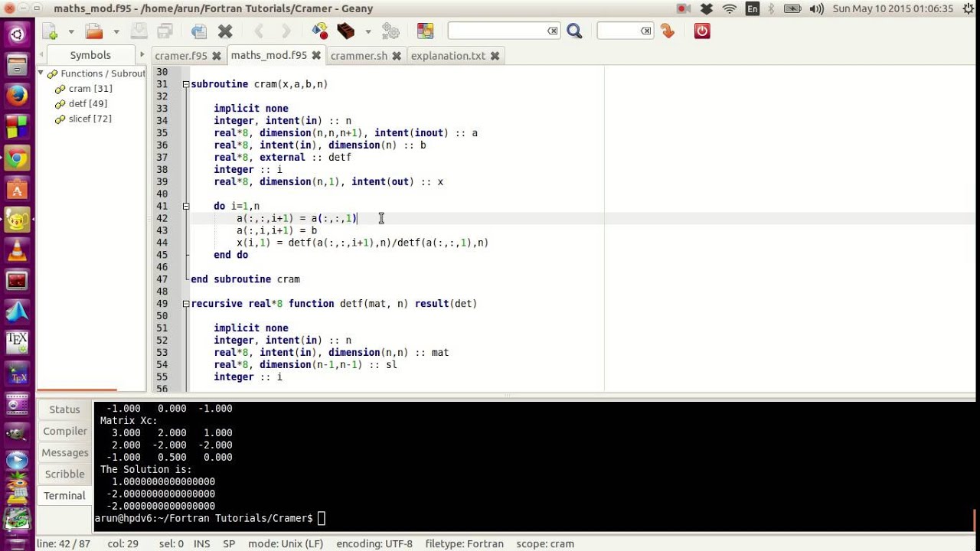980x551 pixels.
Task: Clear the goto line field
Action: click(x=646, y=31)
